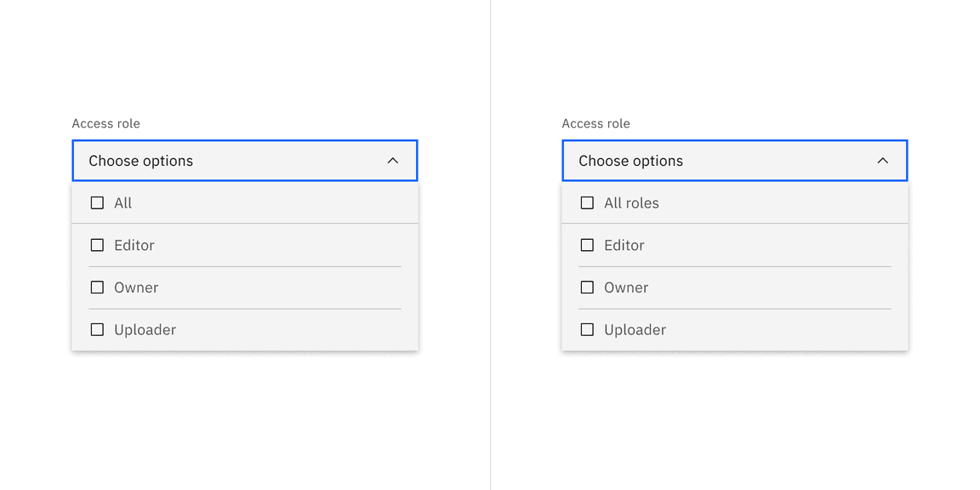Enable the Owner checkbox in the left list

point(97,288)
